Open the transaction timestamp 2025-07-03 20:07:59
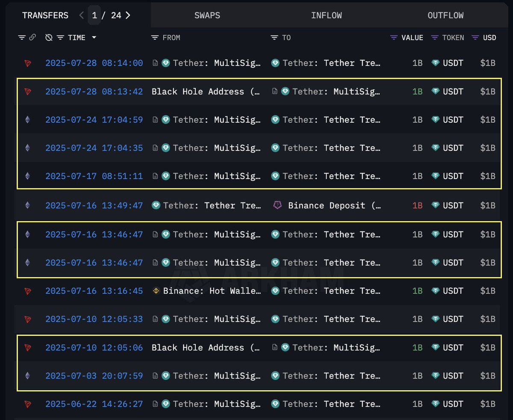This screenshot has height=420, width=513. pyautogui.click(x=94, y=376)
